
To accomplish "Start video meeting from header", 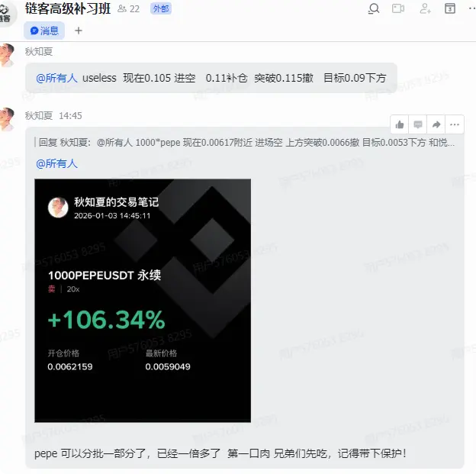I will (x=398, y=8).
